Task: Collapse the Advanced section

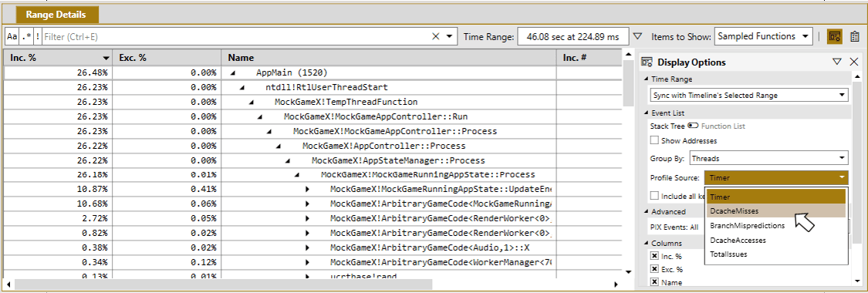Action: pos(646,212)
